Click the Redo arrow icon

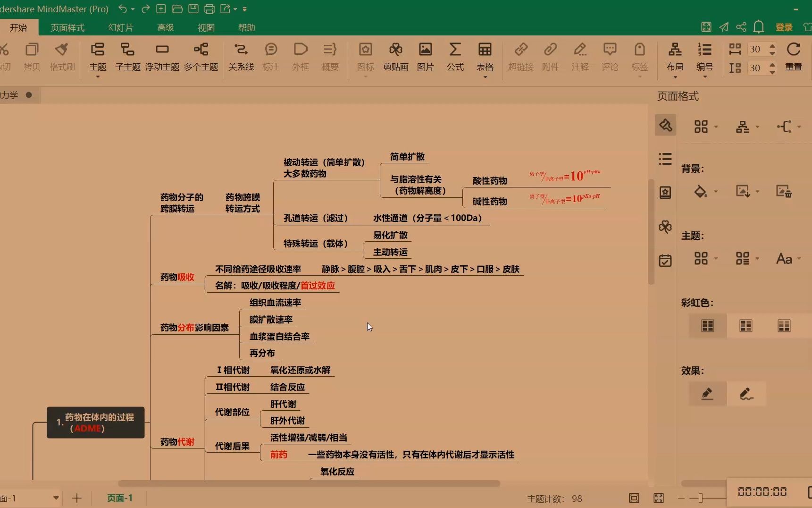[x=146, y=8]
